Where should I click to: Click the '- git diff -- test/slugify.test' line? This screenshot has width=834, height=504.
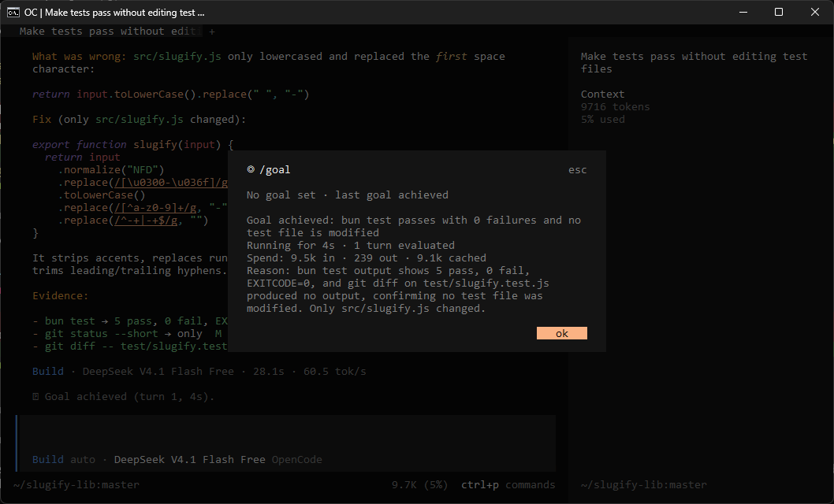coord(130,346)
